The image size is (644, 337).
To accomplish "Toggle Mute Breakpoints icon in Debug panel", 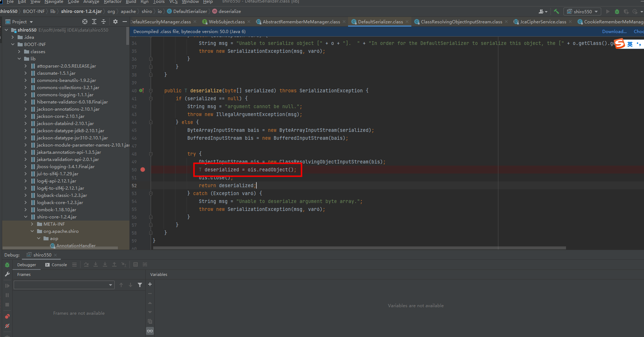I will [7, 326].
